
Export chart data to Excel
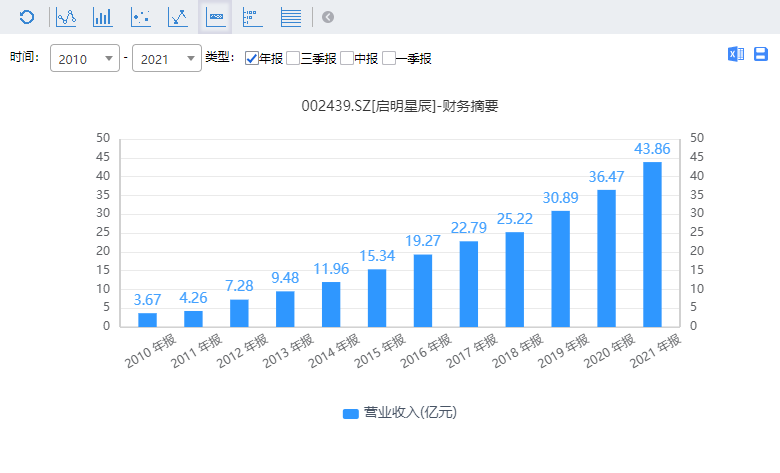click(x=736, y=54)
